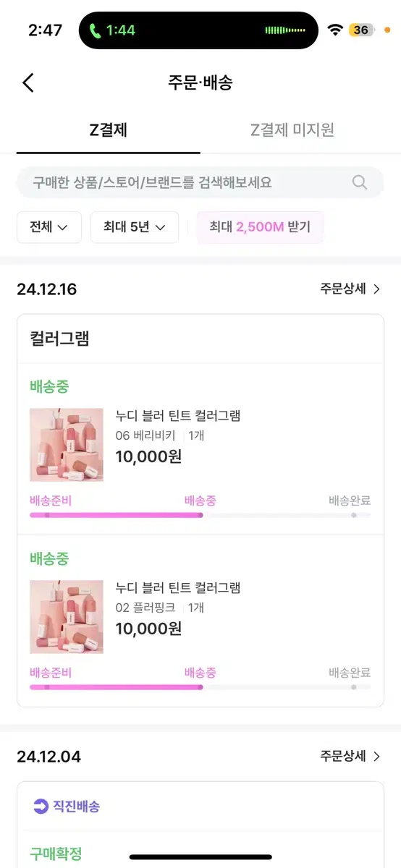The width and height of the screenshot is (401, 868).
Task: Tap the 최대 2,500M 받기 button
Action: pos(260,227)
